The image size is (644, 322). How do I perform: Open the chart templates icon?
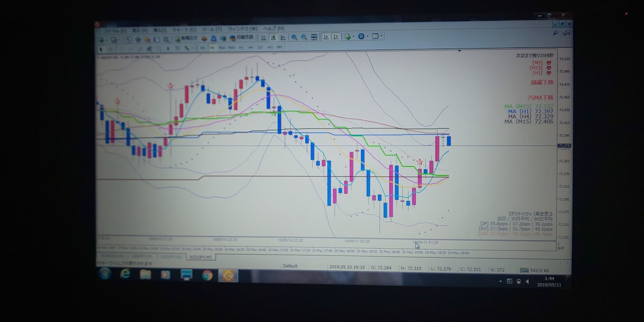click(x=375, y=36)
